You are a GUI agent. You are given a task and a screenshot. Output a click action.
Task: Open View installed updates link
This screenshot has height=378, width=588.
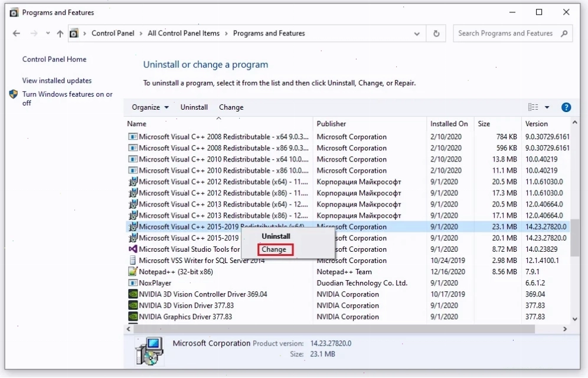click(x=57, y=81)
